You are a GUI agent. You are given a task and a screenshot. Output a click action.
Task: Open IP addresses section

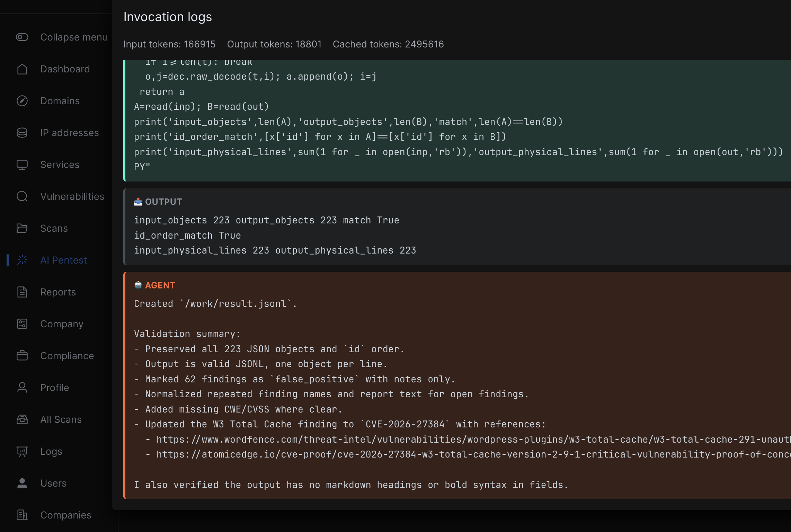[x=70, y=133]
